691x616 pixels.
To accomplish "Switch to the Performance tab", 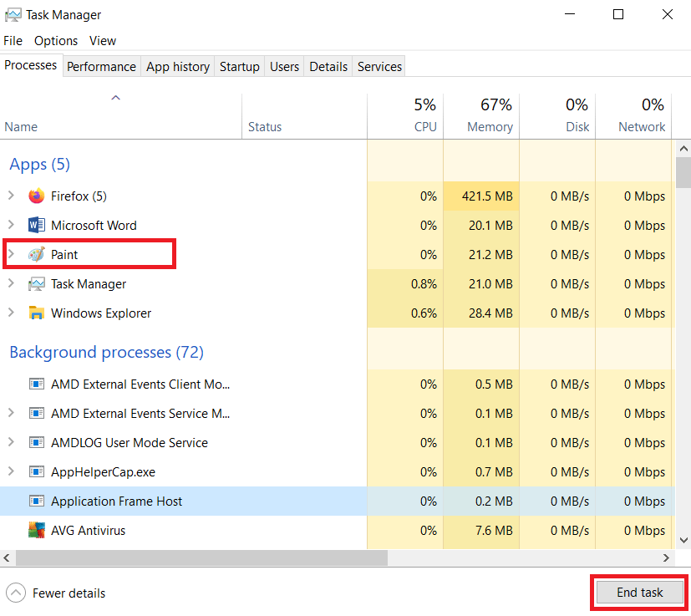I will 101,66.
